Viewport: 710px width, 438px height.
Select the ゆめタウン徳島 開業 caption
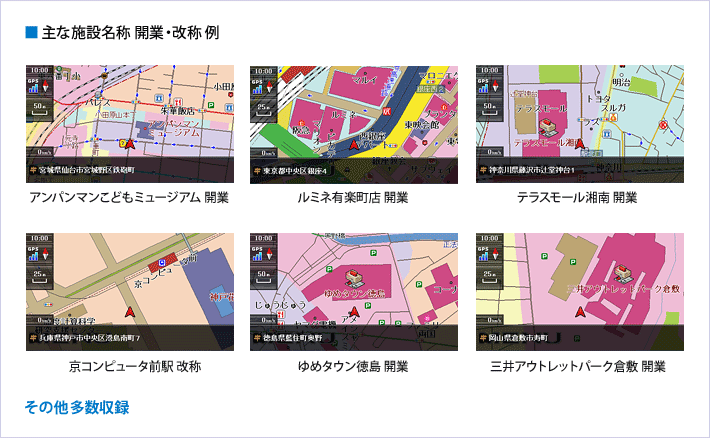[353, 366]
